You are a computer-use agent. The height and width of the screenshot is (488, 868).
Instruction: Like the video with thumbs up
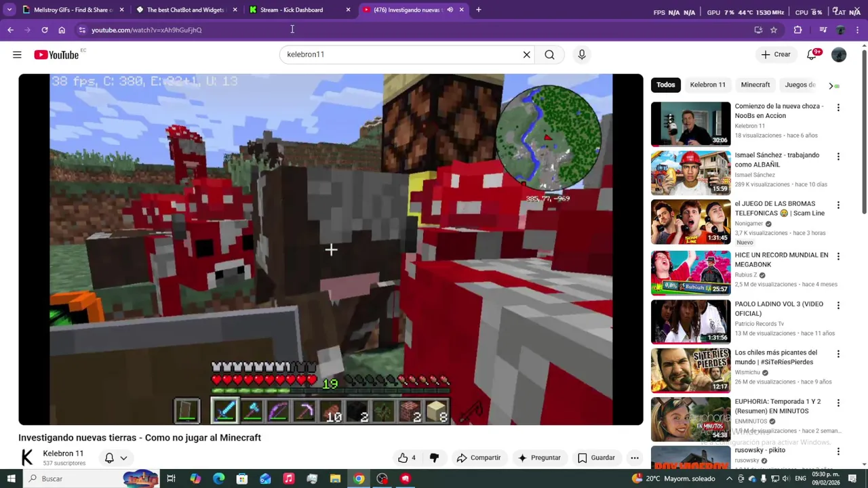click(x=407, y=457)
